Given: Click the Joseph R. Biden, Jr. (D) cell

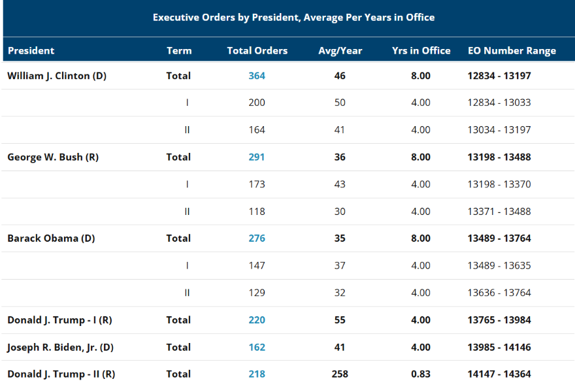Looking at the screenshot, I should click(60, 348).
